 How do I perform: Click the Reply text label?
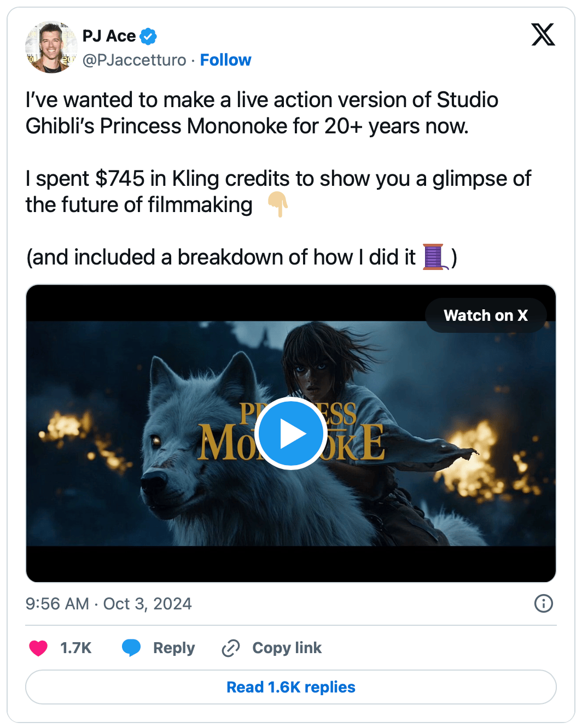click(174, 648)
